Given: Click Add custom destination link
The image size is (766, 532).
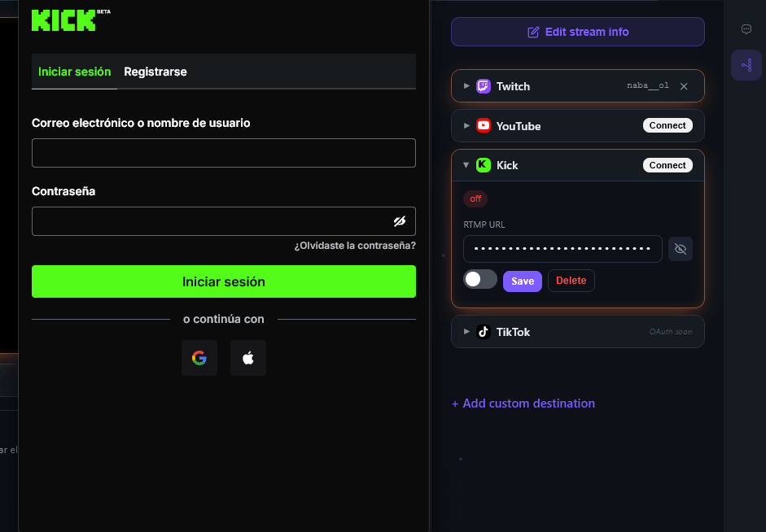Looking at the screenshot, I should tap(523, 403).
